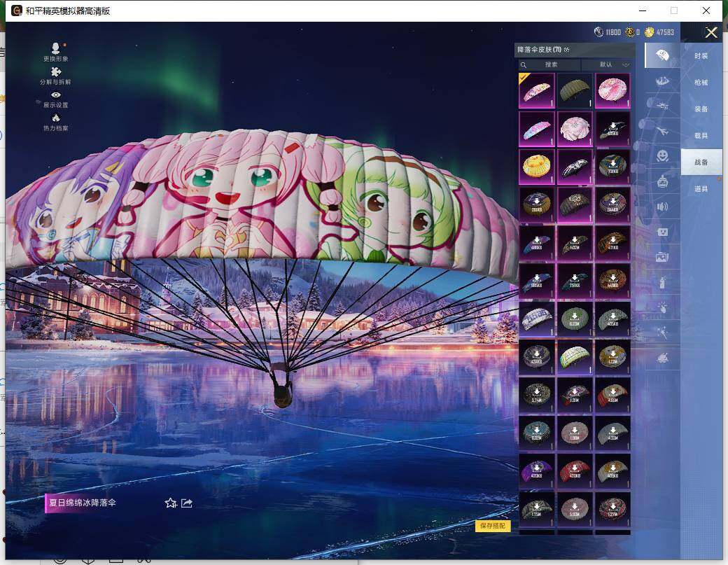
Task: Select the tapping hand gesture category icon
Action: click(662, 307)
